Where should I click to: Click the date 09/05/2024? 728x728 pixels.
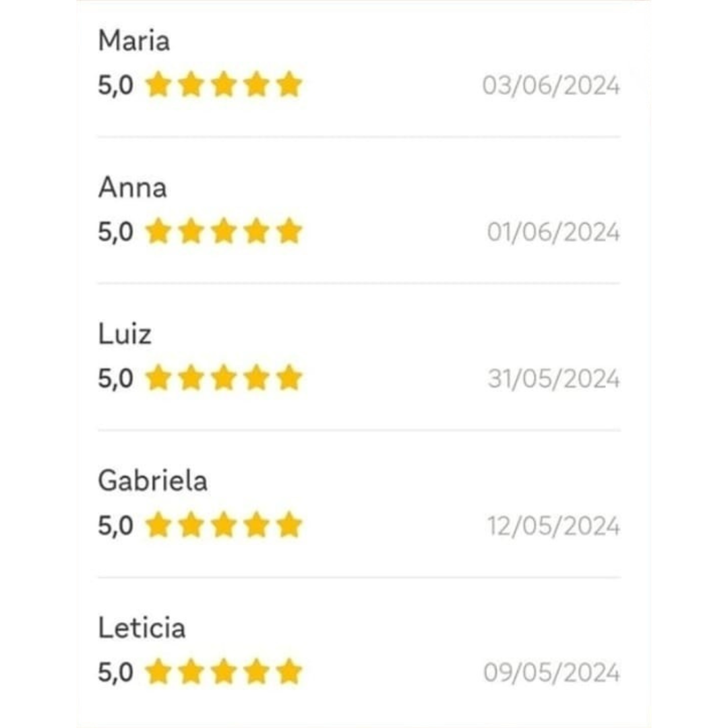[551, 673]
